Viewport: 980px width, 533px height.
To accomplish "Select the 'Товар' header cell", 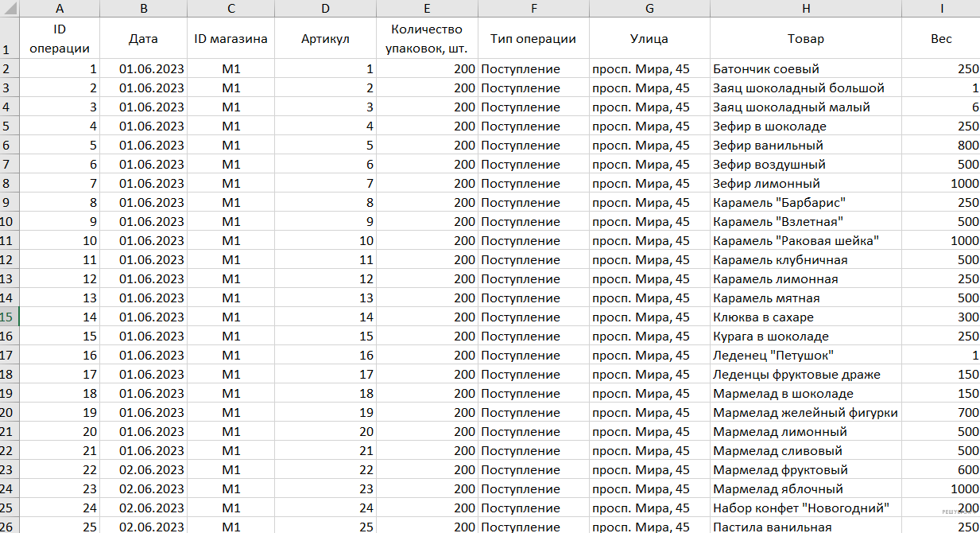I will click(x=806, y=38).
